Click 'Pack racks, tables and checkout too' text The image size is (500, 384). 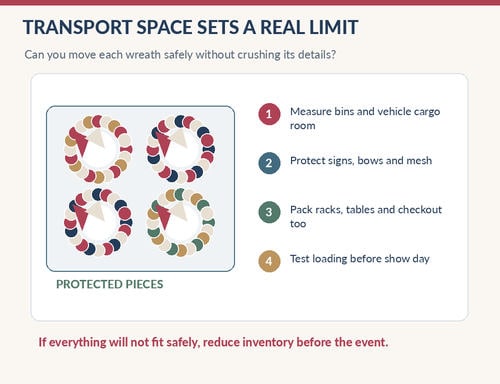coord(366,216)
